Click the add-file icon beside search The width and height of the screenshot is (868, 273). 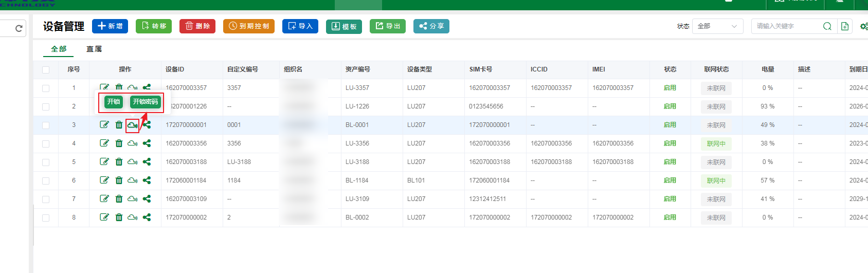(844, 26)
